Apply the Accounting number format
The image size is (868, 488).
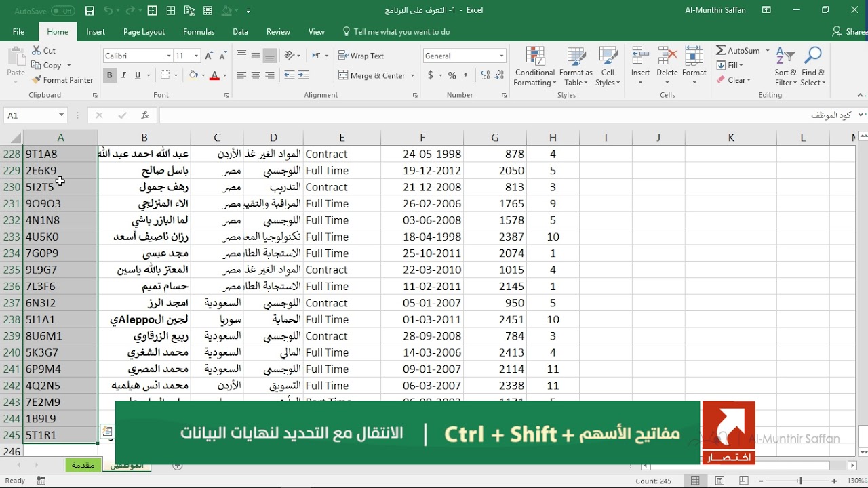point(430,75)
